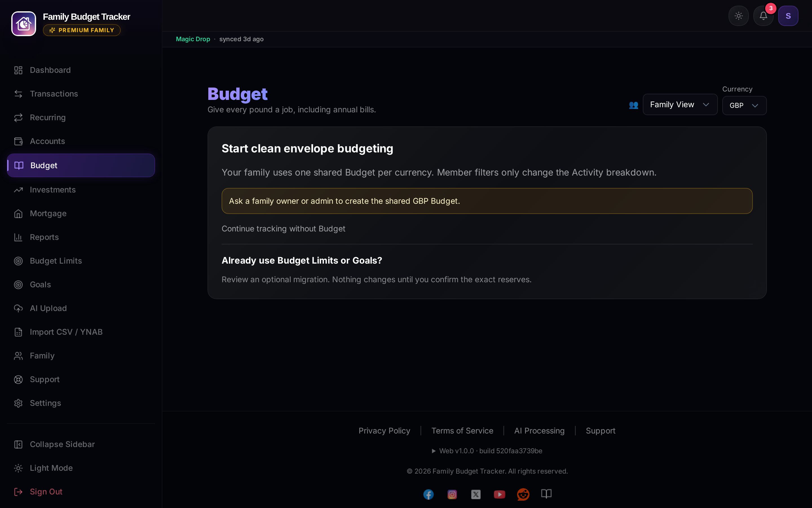Open the book docs icon in footer
The height and width of the screenshot is (508, 812).
pos(546,494)
